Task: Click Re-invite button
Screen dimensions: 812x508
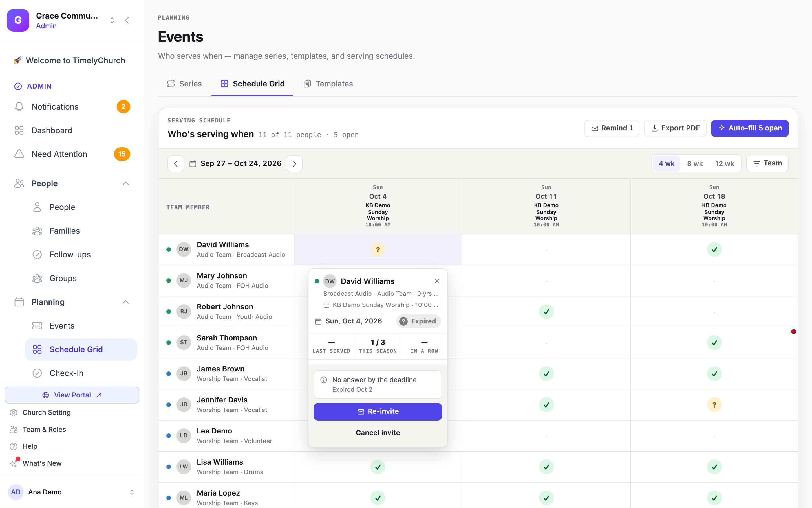Action: point(378,411)
